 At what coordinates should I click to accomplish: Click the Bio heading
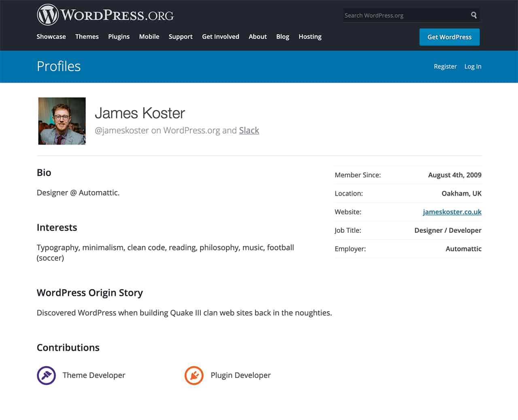click(x=44, y=173)
